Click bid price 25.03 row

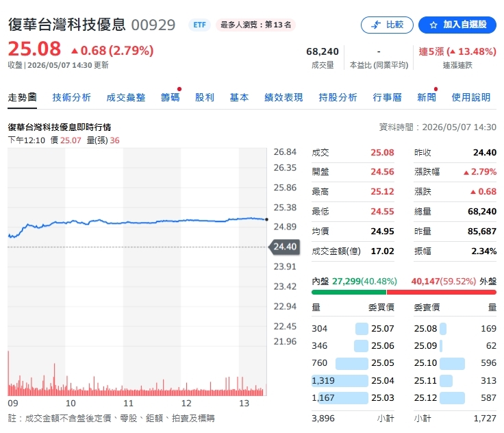tap(353, 398)
